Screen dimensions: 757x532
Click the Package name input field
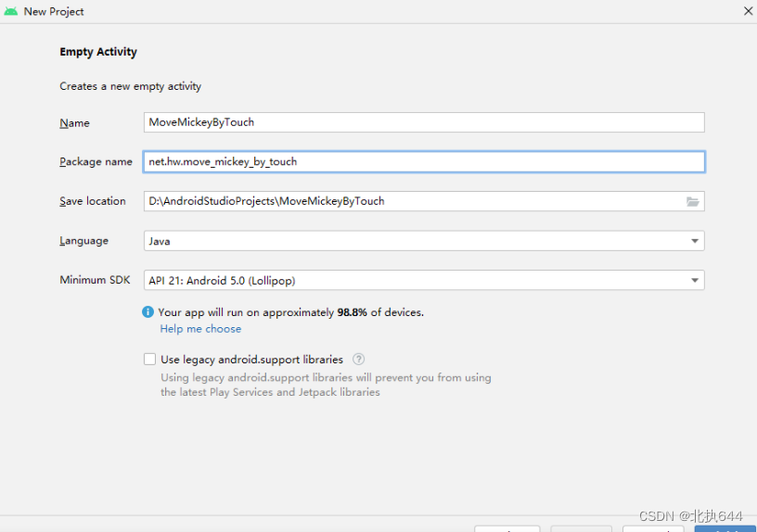tap(424, 161)
